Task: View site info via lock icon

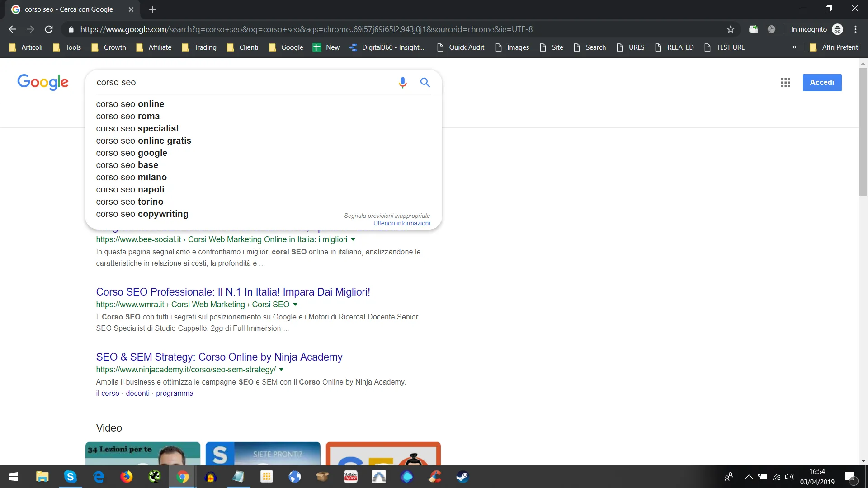Action: pos(71,29)
